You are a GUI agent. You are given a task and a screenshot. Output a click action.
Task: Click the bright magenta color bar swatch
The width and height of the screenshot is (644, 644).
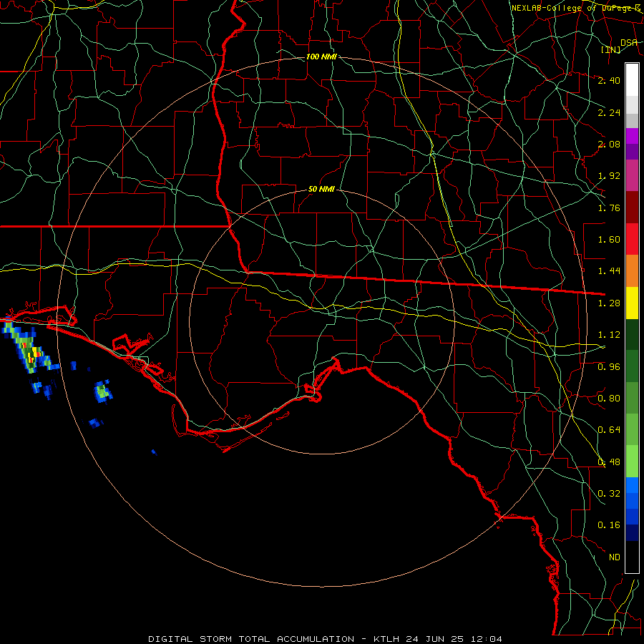[632, 136]
